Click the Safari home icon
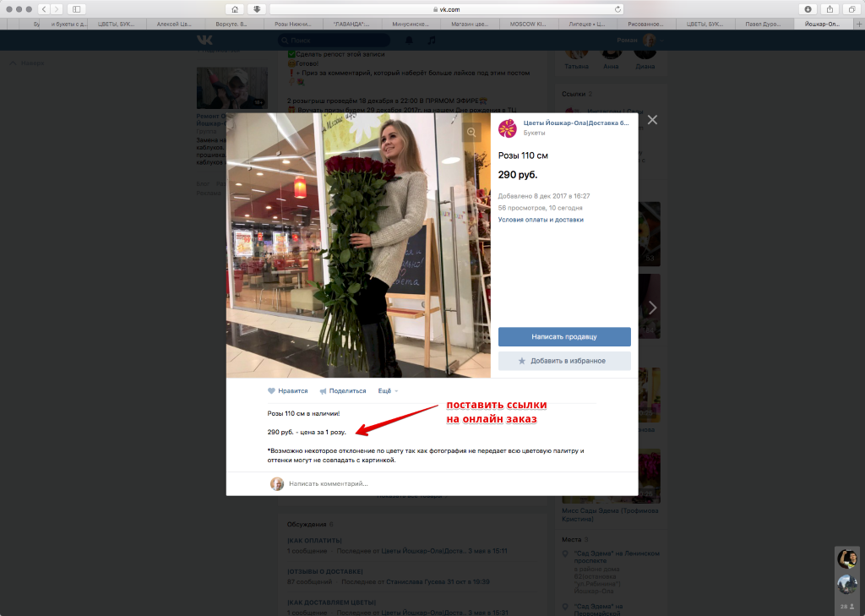The width and height of the screenshot is (865, 616). [x=235, y=8]
